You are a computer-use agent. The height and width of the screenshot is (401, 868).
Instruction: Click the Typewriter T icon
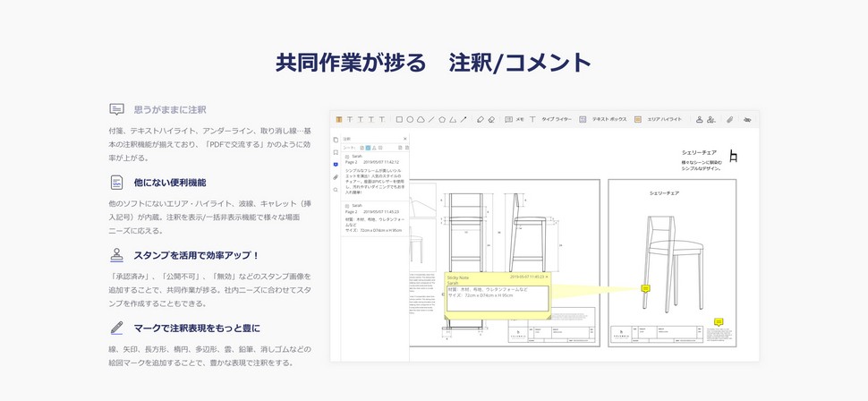click(532, 119)
